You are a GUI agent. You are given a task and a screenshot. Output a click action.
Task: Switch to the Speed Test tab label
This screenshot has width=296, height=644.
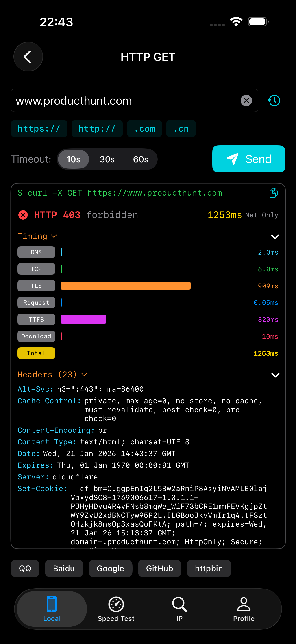click(116, 618)
